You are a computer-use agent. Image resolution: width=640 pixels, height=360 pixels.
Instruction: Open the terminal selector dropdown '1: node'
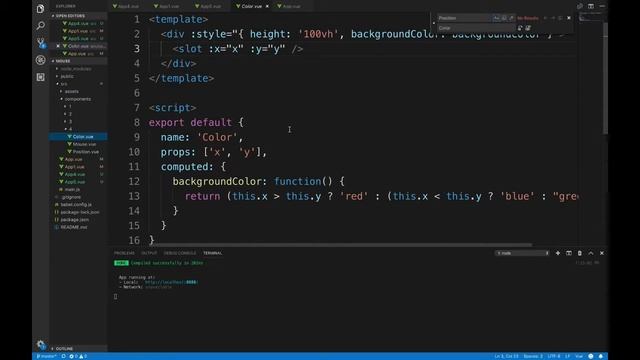(x=522, y=253)
